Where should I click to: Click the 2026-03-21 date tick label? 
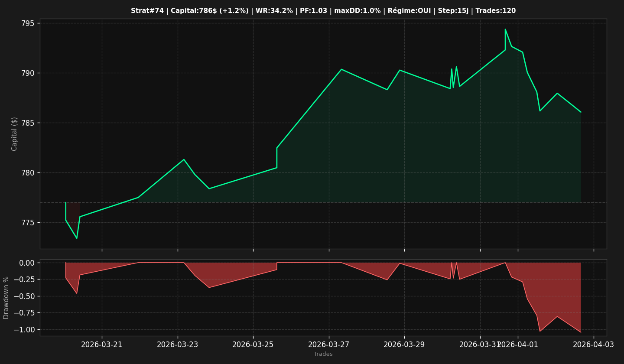click(x=102, y=344)
